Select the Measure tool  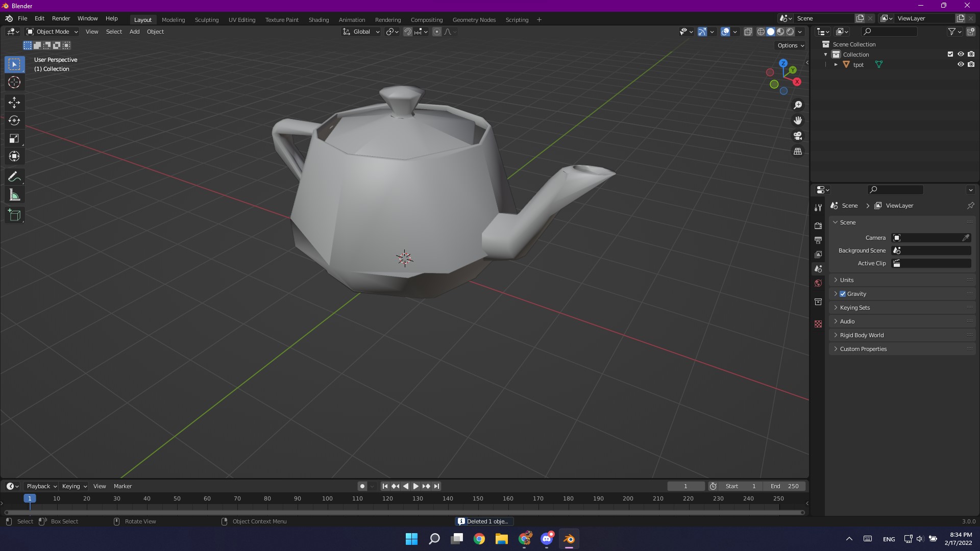(14, 194)
